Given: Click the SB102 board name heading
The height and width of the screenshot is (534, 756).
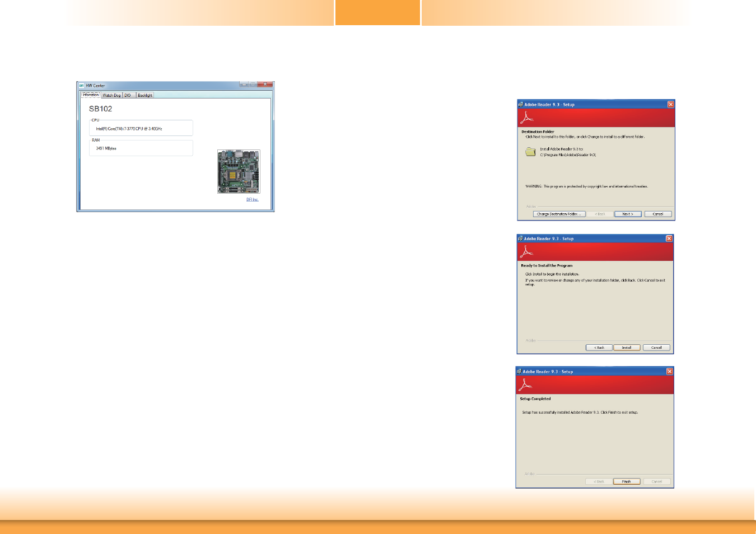Looking at the screenshot, I should click(x=100, y=109).
